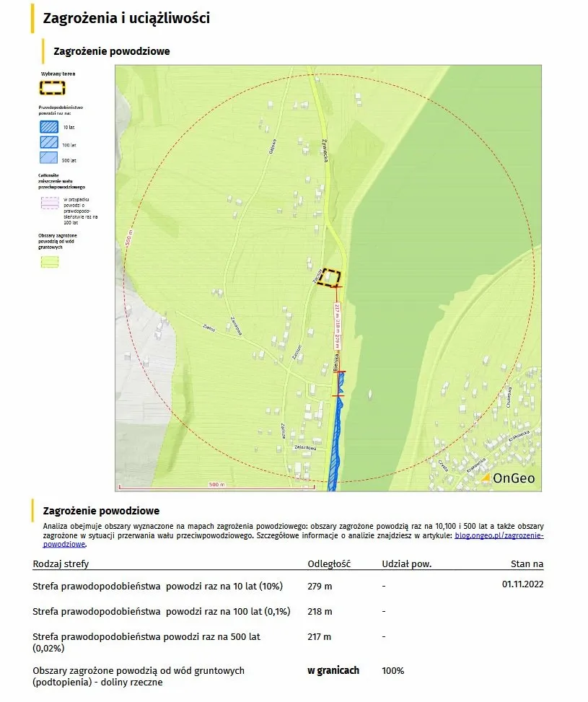Click the Stan na column header
Image resolution: width=588 pixels, height=702 pixels.
point(527,563)
